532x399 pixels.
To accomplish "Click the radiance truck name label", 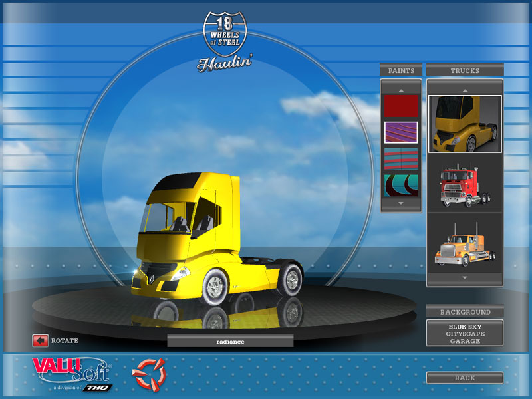I will pyautogui.click(x=230, y=341).
